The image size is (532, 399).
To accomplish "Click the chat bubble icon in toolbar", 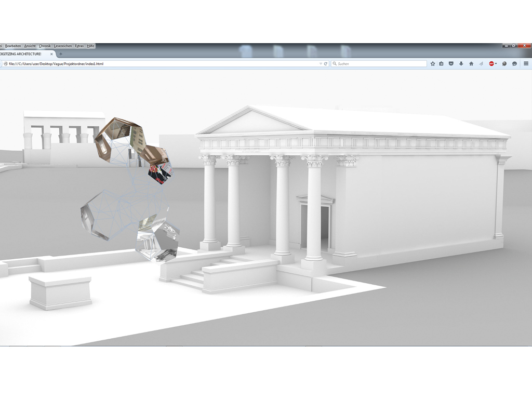I will [514, 63].
